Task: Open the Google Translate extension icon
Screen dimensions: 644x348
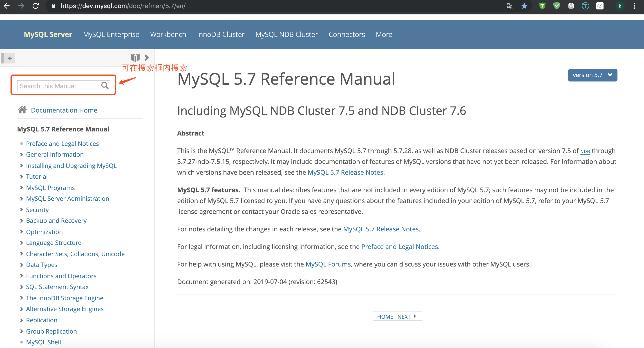Action: 510,6
